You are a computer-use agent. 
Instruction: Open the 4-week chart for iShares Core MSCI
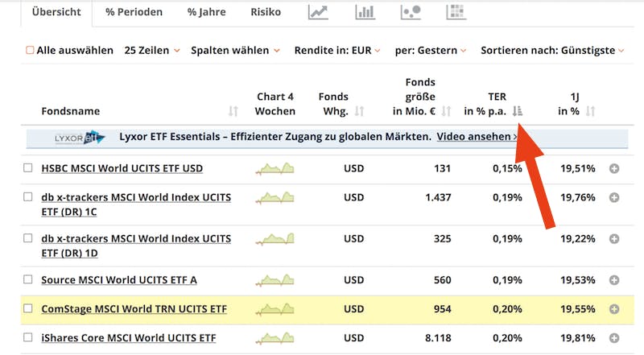tap(275, 338)
